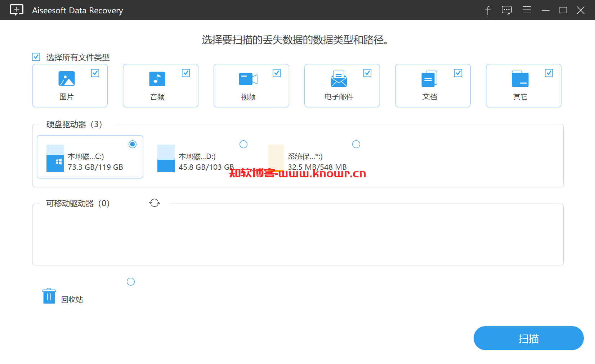The height and width of the screenshot is (364, 595).
Task: Click the 硬盘驱动器 (3) heading
Action: [x=74, y=124]
